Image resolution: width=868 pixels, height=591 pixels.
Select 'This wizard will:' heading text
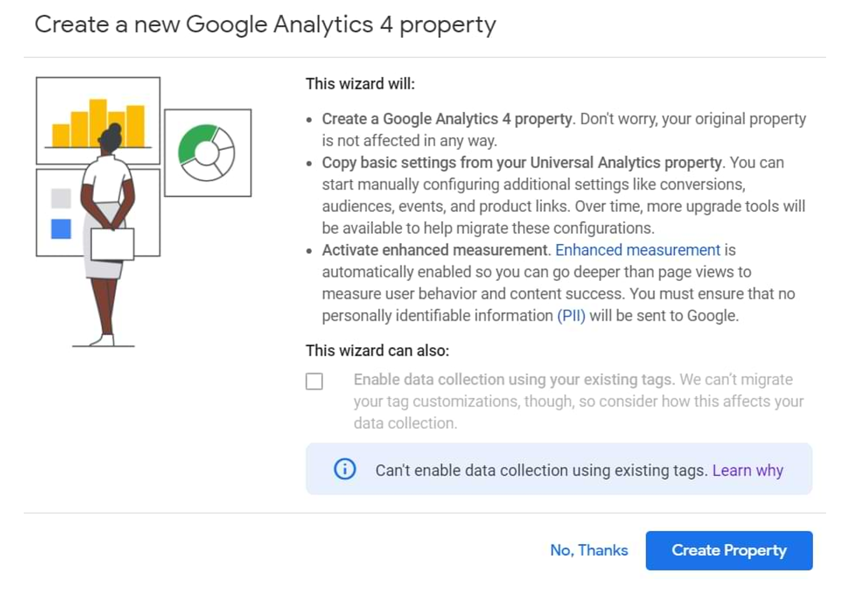[x=360, y=84]
